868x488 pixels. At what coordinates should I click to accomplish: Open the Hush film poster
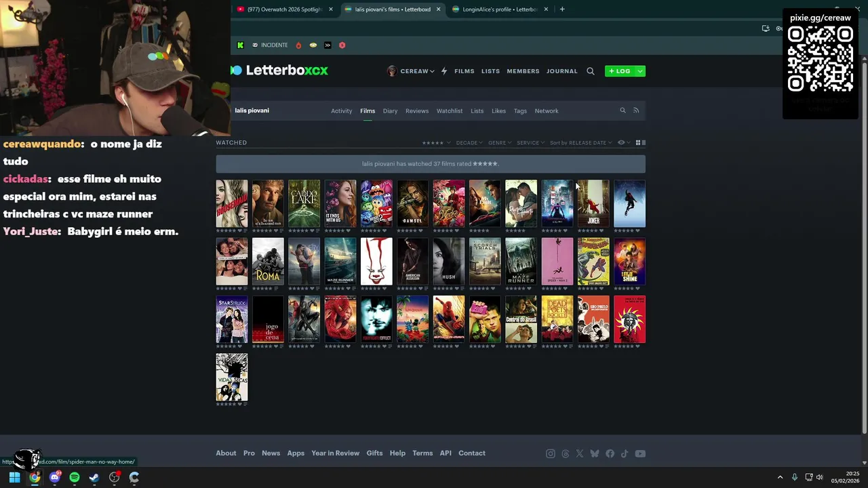tap(449, 262)
